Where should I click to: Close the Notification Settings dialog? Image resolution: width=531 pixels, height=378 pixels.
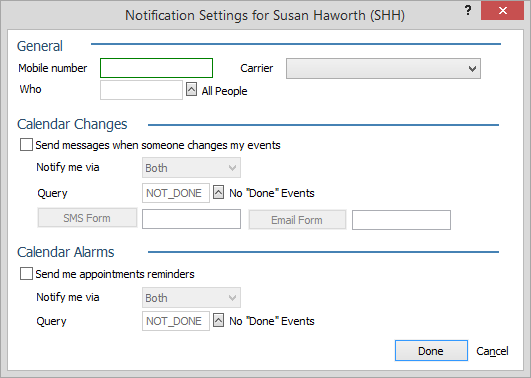503,10
